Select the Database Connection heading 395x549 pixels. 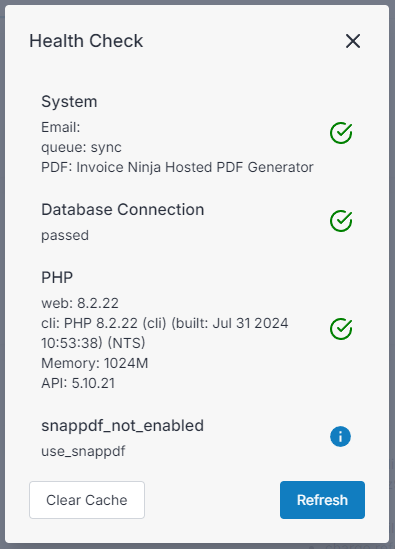tap(123, 210)
